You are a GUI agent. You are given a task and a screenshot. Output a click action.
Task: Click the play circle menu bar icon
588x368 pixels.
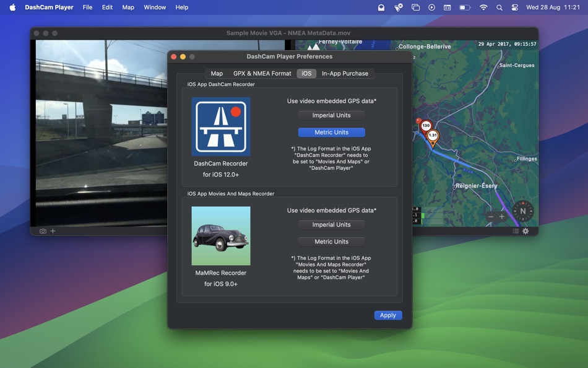pos(431,7)
